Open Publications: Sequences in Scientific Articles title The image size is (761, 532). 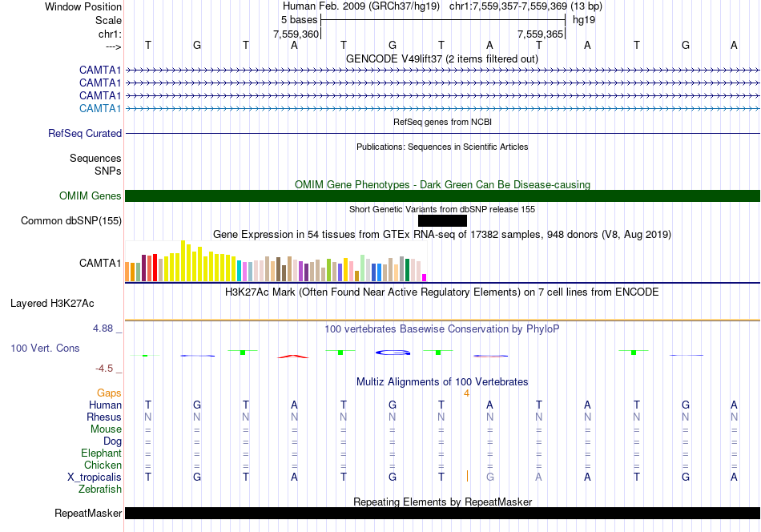click(x=442, y=147)
